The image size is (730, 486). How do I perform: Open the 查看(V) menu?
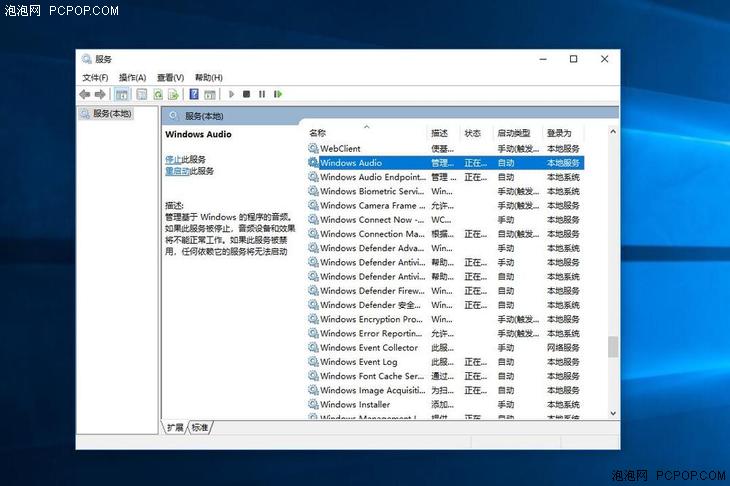[x=170, y=78]
